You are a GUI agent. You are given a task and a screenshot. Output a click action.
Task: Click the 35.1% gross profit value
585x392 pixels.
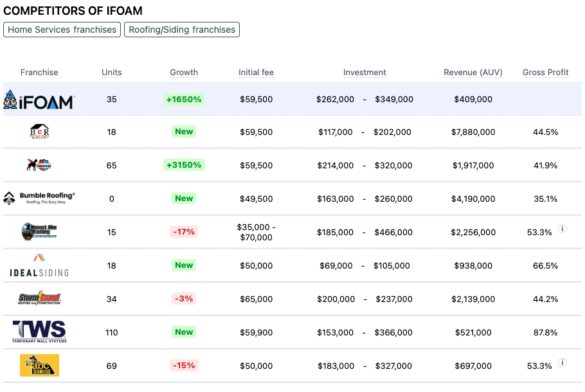point(545,199)
